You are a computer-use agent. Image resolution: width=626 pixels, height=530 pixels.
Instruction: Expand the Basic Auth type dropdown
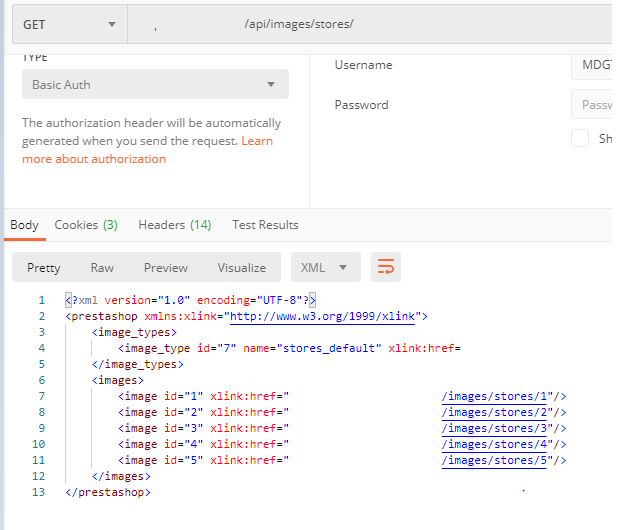coord(155,85)
